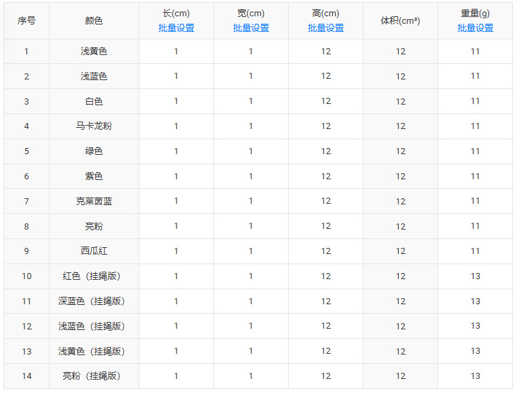Click serial number 10 cell
This screenshot has height=400, width=532.
(26, 276)
